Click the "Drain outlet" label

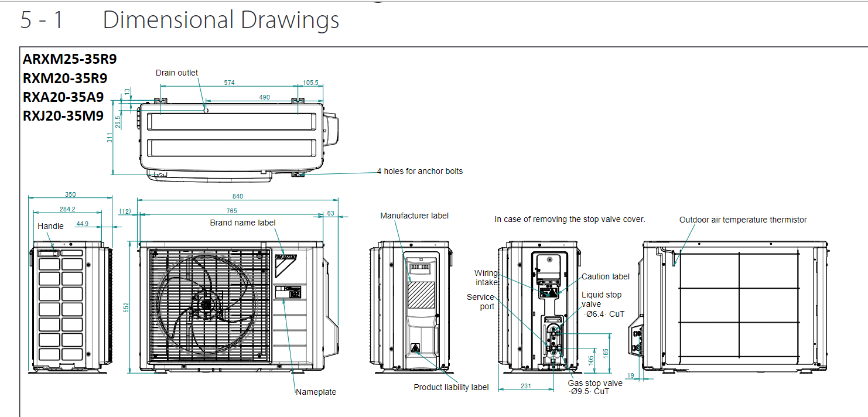[x=177, y=73]
